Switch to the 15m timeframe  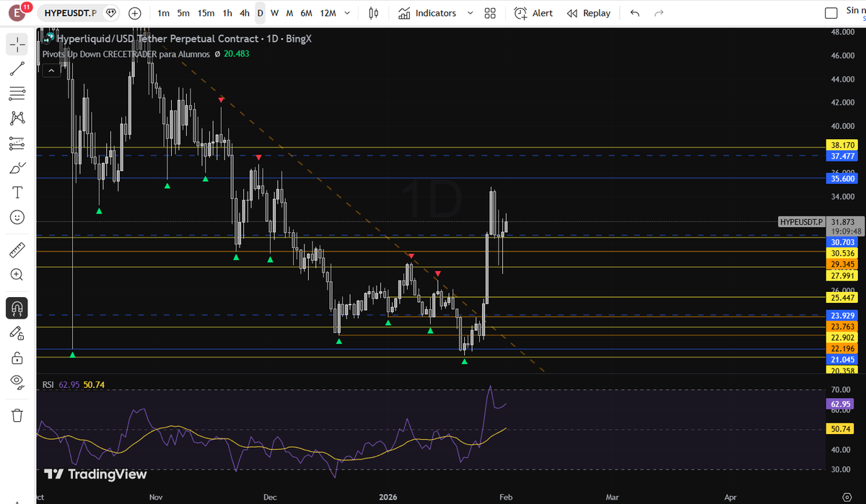click(206, 13)
